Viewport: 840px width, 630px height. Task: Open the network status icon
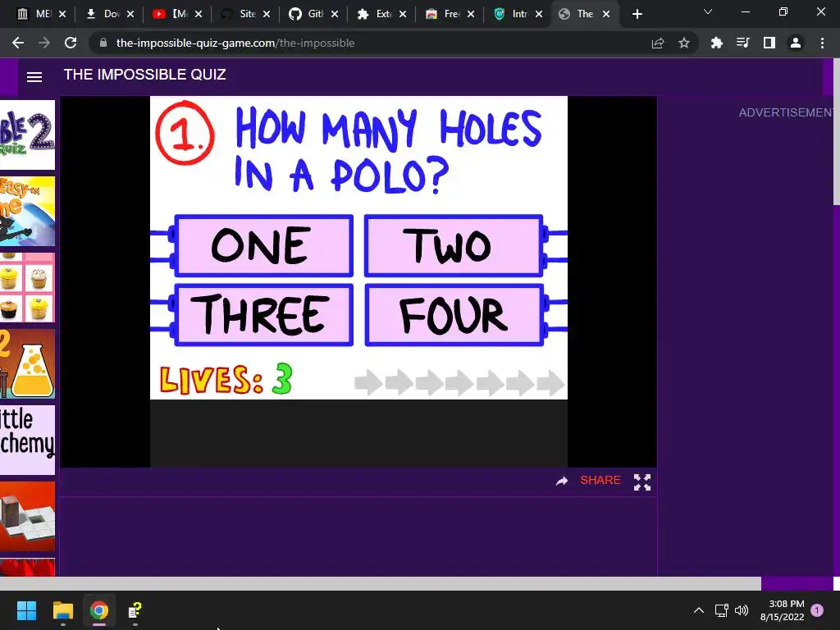[722, 610]
